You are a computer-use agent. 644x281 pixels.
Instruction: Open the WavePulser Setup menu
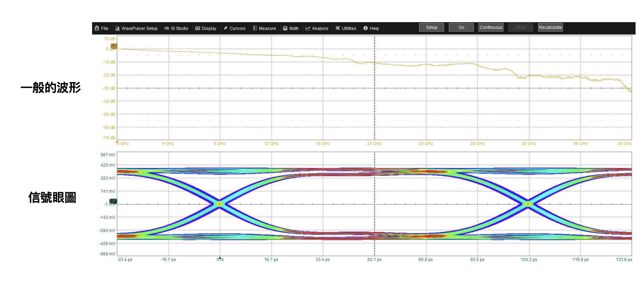tap(136, 28)
